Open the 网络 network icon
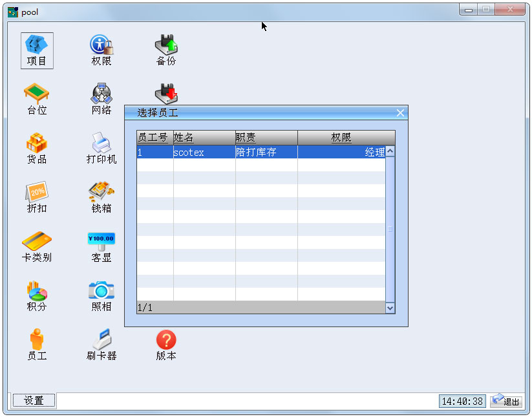The width and height of the screenshot is (532, 417). [101, 100]
